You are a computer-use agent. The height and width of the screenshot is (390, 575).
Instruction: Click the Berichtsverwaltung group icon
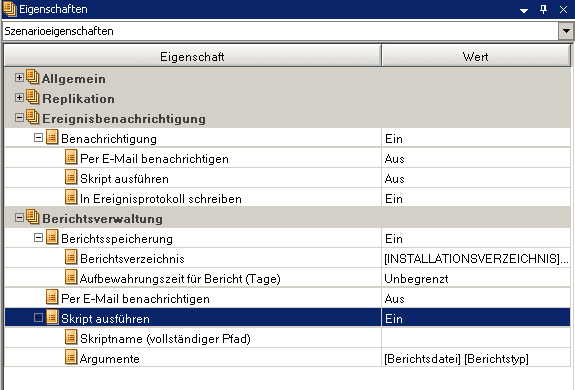coord(33,217)
